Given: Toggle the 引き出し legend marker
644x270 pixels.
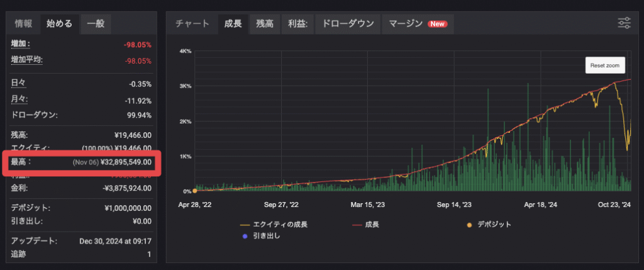Looking at the screenshot, I should pos(261,236).
